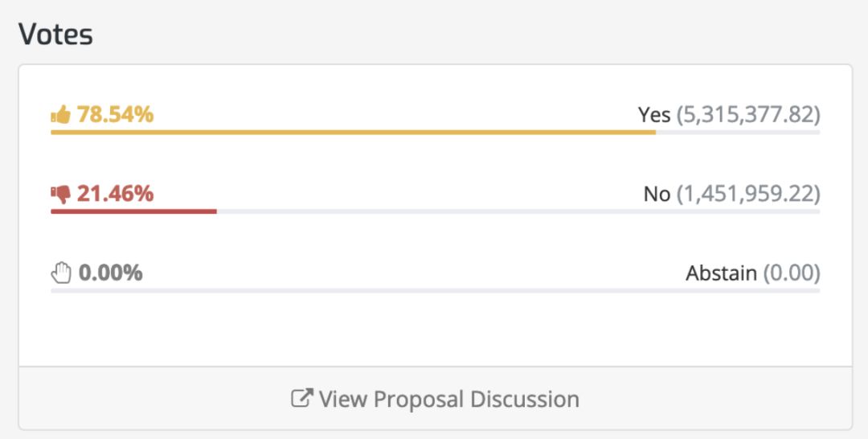The width and height of the screenshot is (868, 439).
Task: Select the No vote label
Action: 657,195
